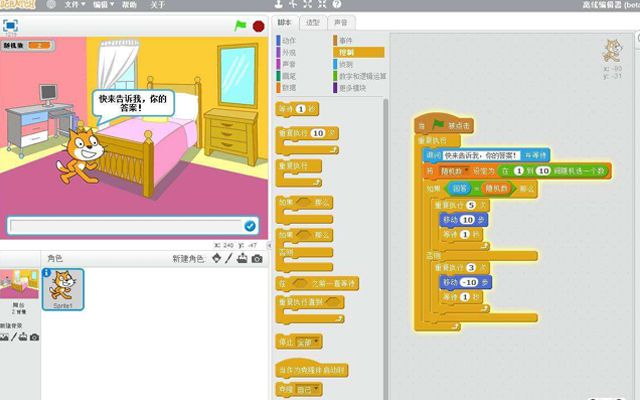Submit the answer with the checkmark button
Screen dimensions: 640x400
coord(250,226)
